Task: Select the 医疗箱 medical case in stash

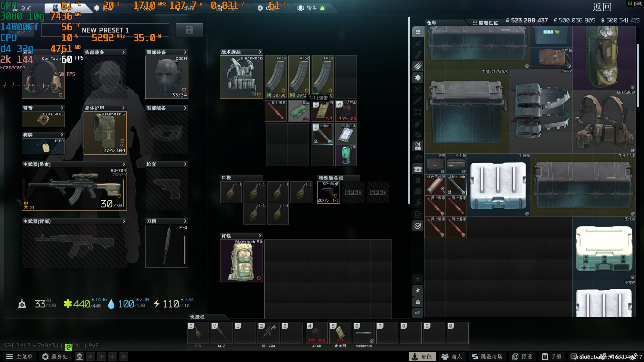Action: pyautogui.click(x=604, y=248)
